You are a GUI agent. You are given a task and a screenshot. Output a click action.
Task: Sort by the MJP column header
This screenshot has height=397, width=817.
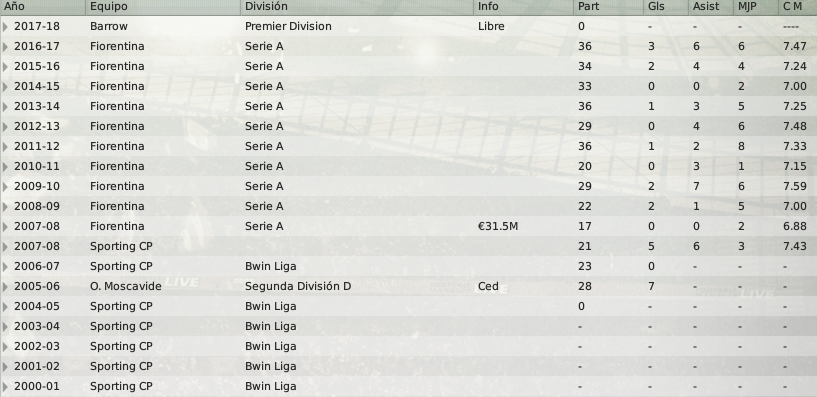[756, 7]
